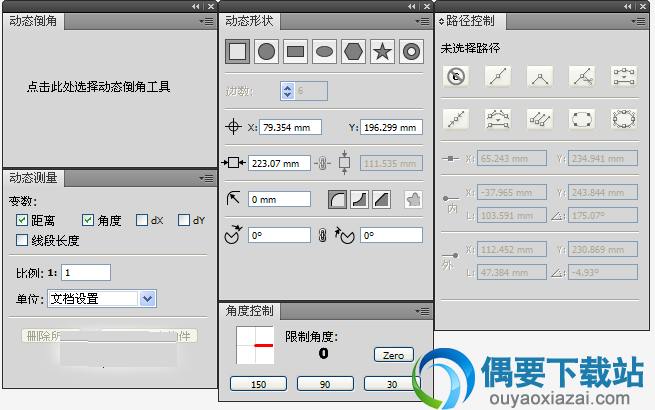The image size is (655, 410).
Task: Click the corner point path icon
Action: coord(540,76)
